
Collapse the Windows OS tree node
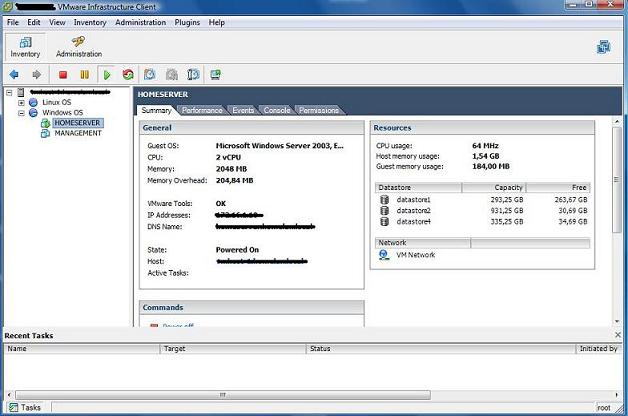pyautogui.click(x=21, y=113)
